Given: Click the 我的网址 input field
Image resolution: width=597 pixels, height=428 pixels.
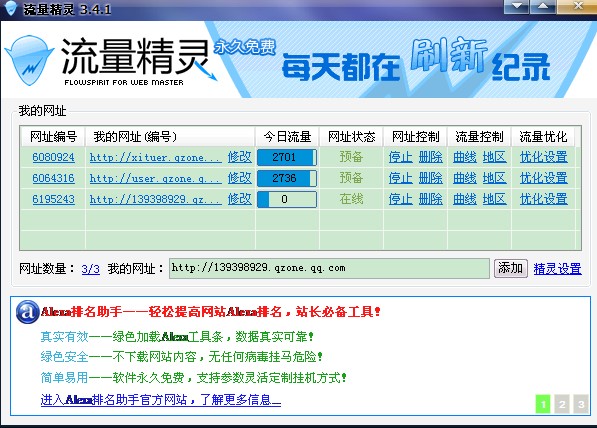Looking at the screenshot, I should pos(329,268).
